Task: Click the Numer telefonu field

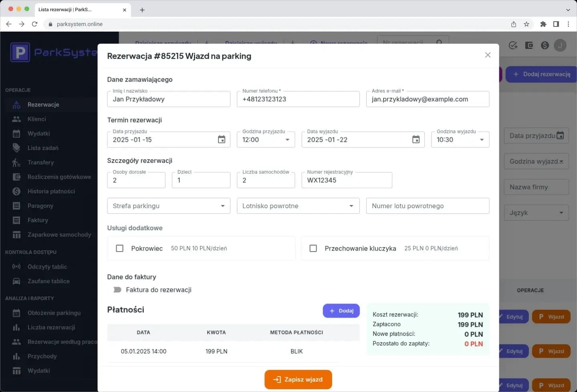Action: pos(298,99)
